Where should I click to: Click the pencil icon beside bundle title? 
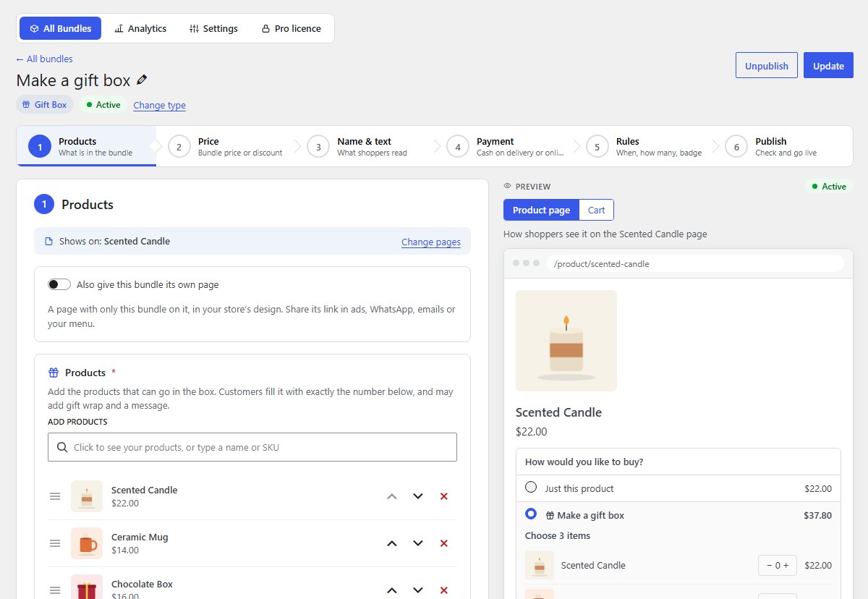pyautogui.click(x=142, y=80)
